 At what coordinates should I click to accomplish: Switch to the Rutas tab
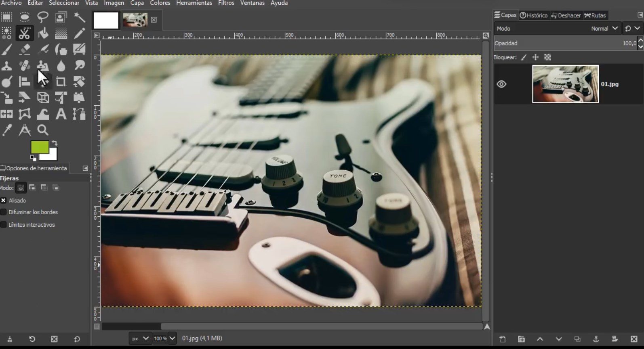595,15
